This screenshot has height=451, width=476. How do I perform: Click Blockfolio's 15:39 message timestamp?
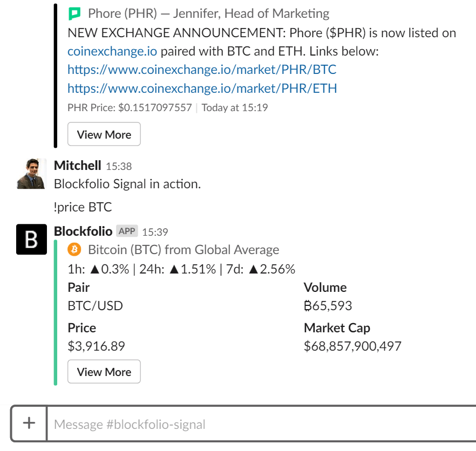(x=155, y=232)
